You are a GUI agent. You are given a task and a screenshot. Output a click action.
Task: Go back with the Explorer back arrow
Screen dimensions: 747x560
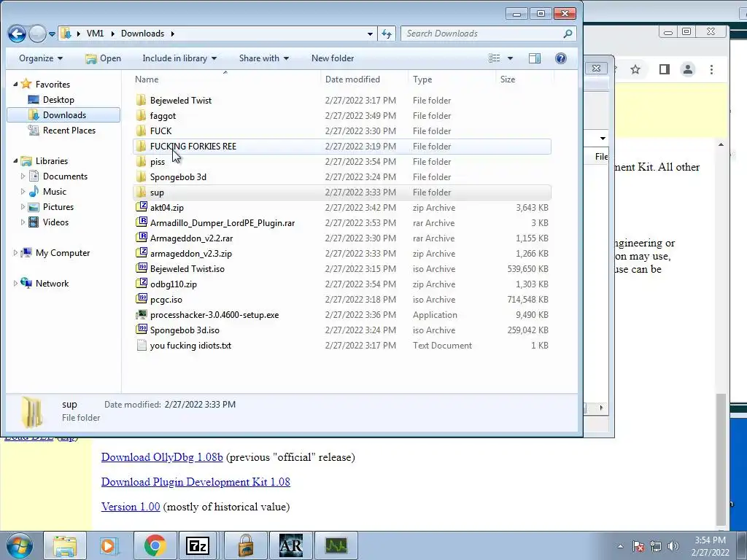(18, 34)
